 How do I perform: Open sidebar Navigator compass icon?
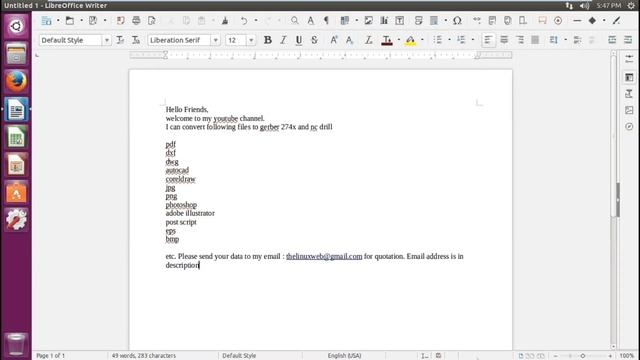pos(629,127)
